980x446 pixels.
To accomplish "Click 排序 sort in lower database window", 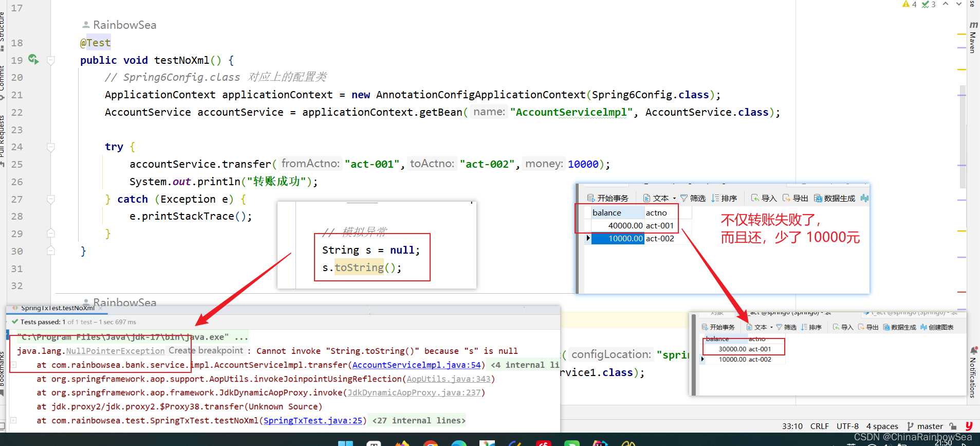I will [811, 327].
